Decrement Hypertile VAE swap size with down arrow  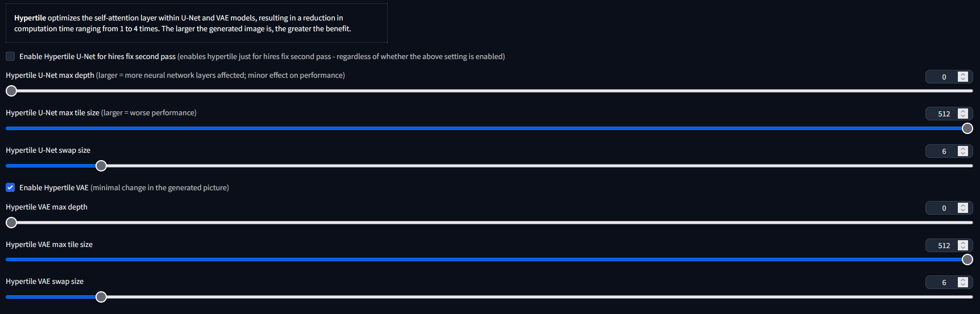click(963, 285)
